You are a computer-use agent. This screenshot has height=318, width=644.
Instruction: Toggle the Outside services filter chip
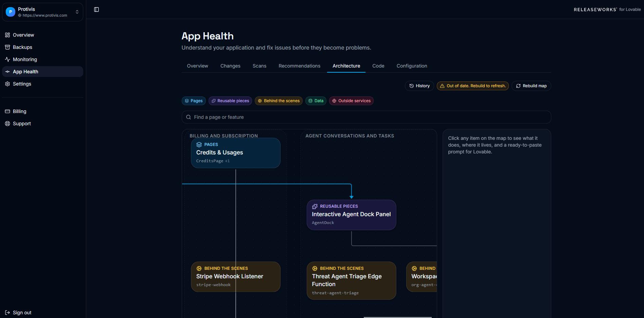[x=351, y=101]
